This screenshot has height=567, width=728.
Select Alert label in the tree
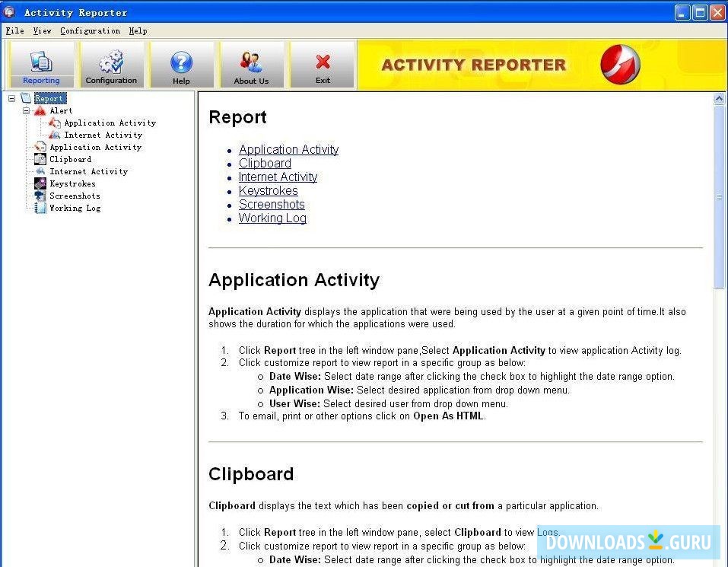coord(61,110)
